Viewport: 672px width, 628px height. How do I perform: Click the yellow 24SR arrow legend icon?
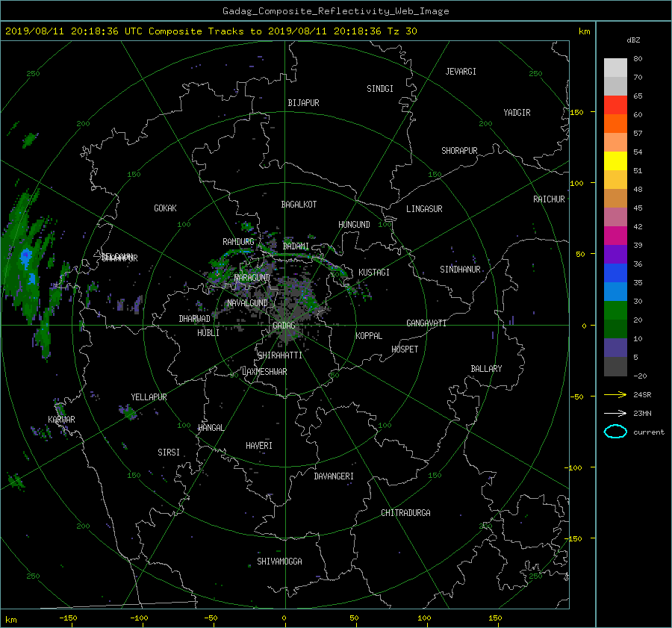(615, 394)
